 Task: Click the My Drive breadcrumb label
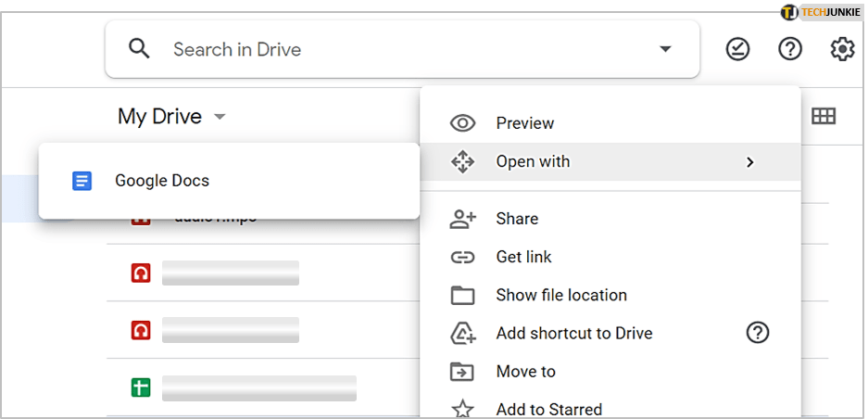pos(159,117)
